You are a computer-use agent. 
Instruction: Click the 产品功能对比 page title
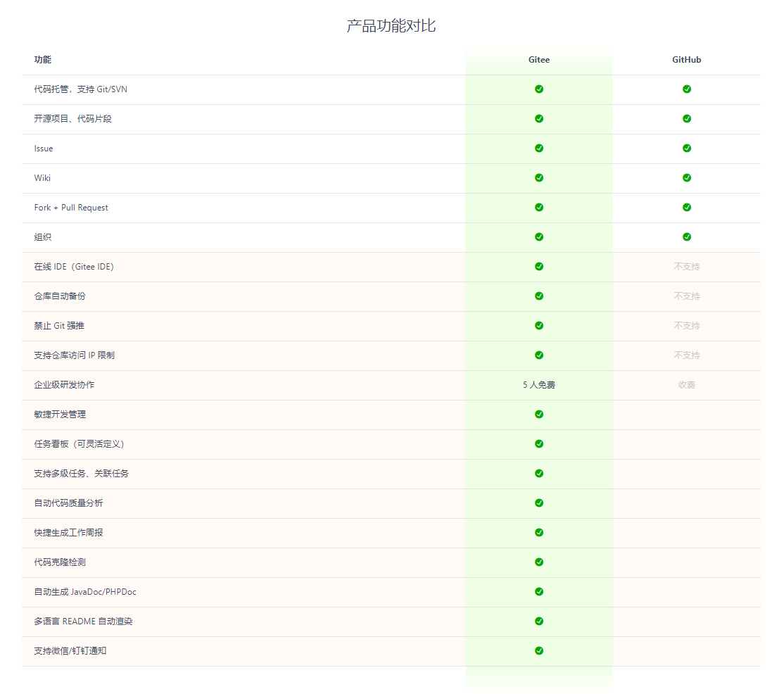point(391,25)
